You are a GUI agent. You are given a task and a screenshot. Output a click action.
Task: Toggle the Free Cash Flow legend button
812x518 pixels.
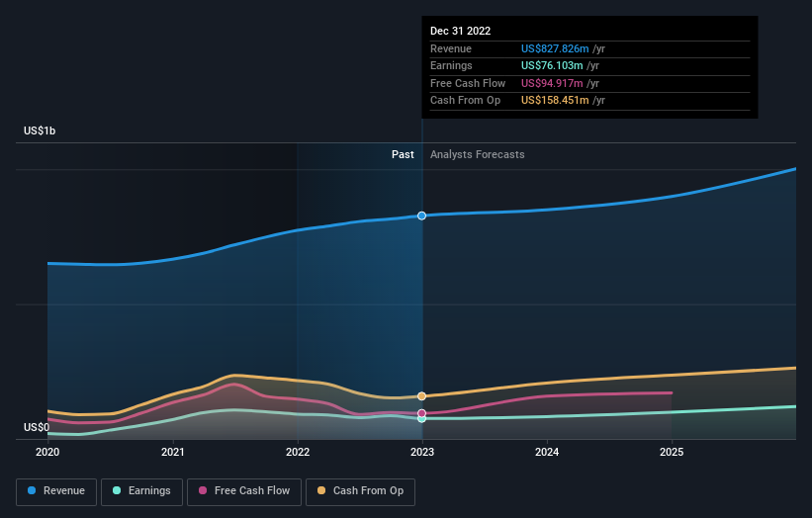point(244,491)
